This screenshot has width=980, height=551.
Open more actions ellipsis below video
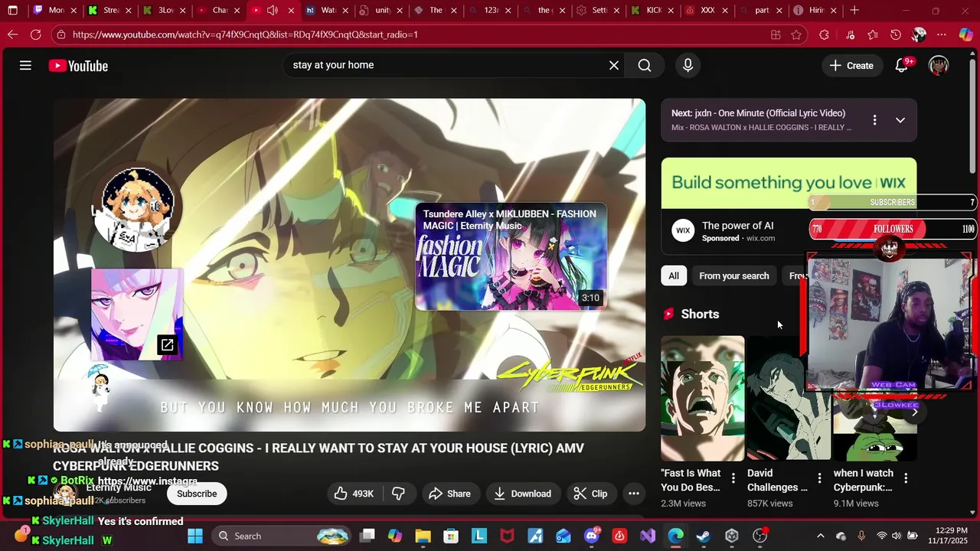pyautogui.click(x=634, y=494)
